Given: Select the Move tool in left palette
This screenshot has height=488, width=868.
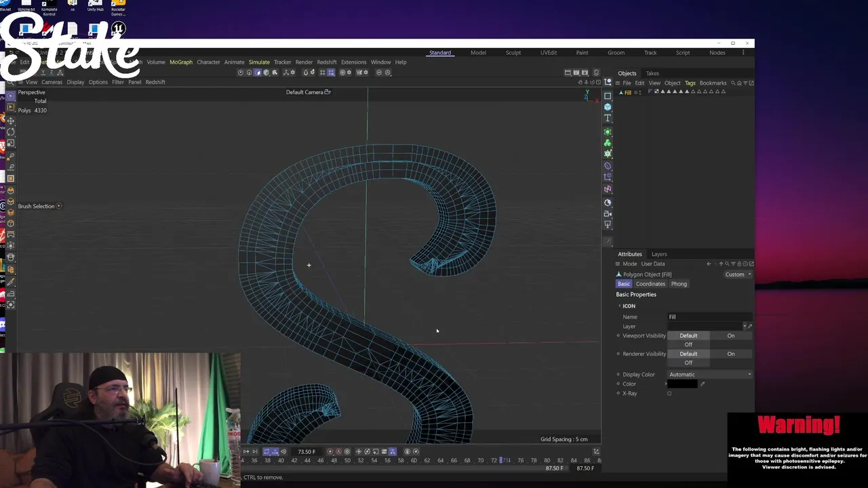Looking at the screenshot, I should tap(10, 121).
